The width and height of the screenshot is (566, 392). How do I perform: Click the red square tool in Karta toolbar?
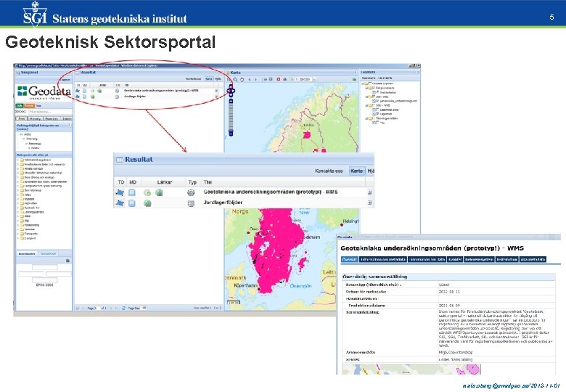(279, 79)
